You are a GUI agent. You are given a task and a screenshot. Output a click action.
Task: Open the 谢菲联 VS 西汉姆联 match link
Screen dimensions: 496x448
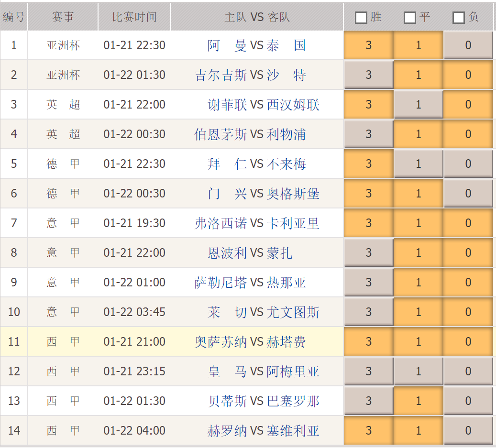(x=264, y=104)
